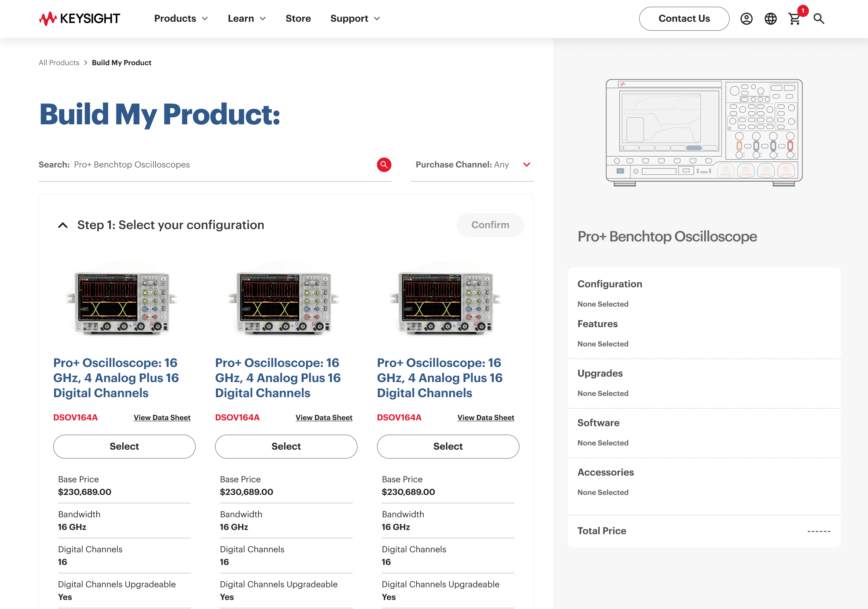
Task: Expand the Learn menu
Action: tap(247, 18)
